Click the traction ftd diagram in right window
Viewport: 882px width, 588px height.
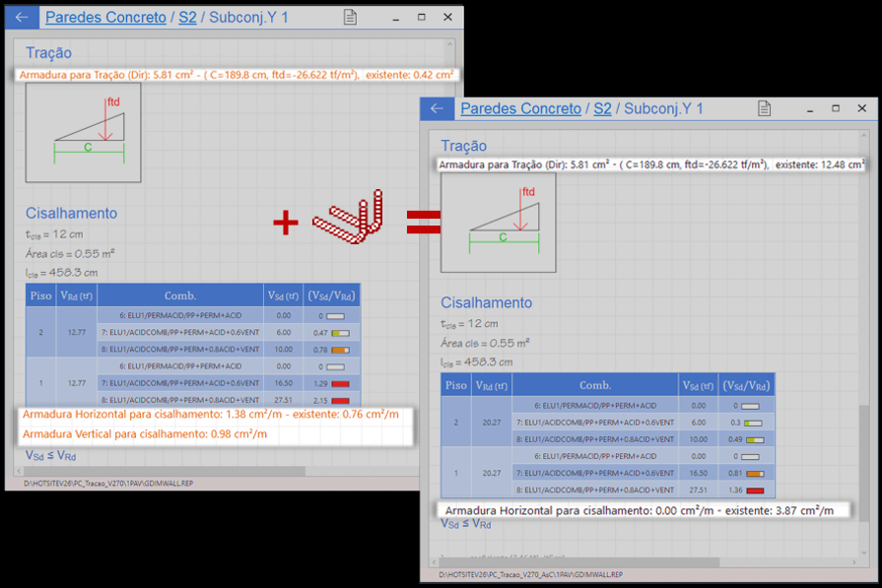[498, 223]
